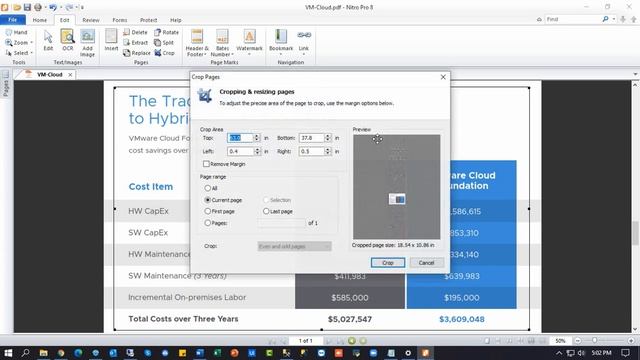
Task: Click the Top crop value field
Action: point(240,138)
